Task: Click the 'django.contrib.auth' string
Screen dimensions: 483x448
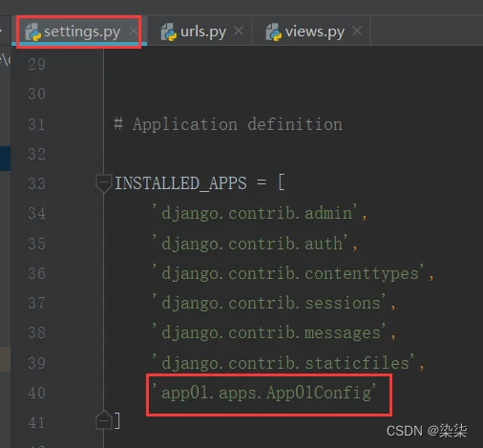Action: (x=250, y=244)
